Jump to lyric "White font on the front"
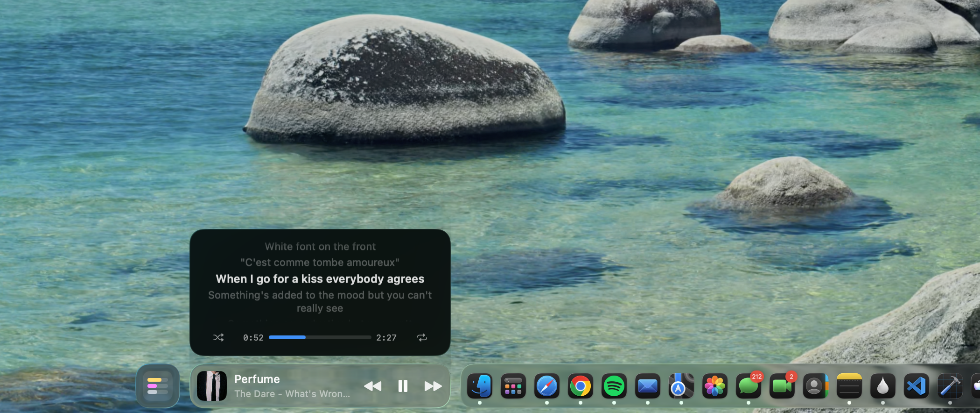980x413 pixels. 320,247
